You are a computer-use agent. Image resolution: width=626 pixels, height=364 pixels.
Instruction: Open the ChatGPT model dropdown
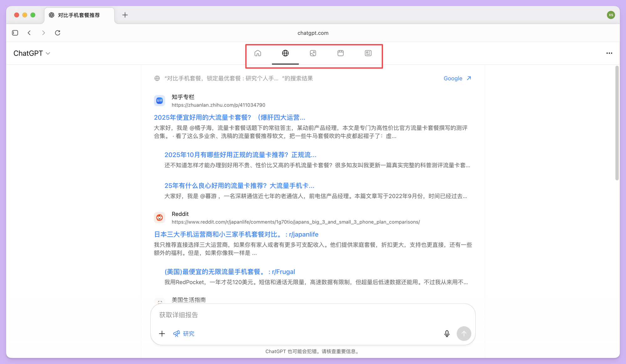(32, 53)
